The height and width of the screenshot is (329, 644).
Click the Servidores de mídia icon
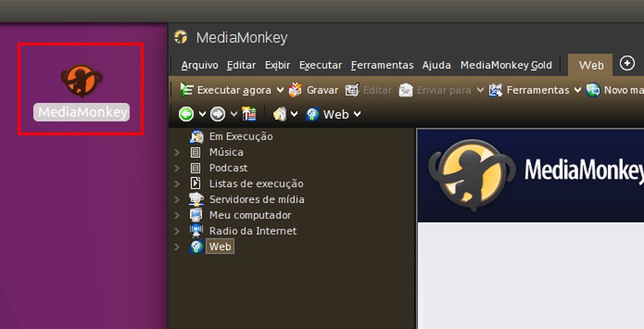[196, 199]
